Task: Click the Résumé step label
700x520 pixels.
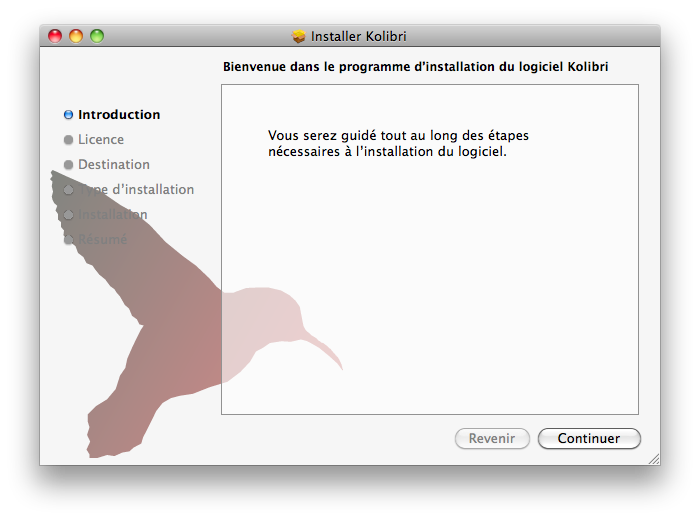Action: tap(103, 239)
